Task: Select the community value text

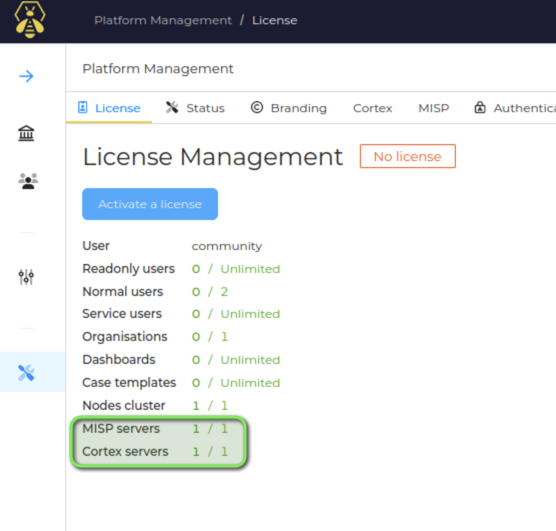Action: [227, 246]
